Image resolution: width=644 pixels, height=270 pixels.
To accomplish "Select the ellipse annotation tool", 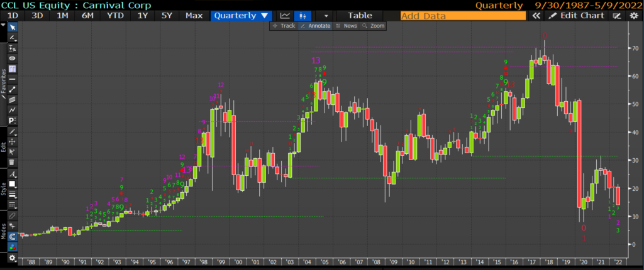I will 13,58.
